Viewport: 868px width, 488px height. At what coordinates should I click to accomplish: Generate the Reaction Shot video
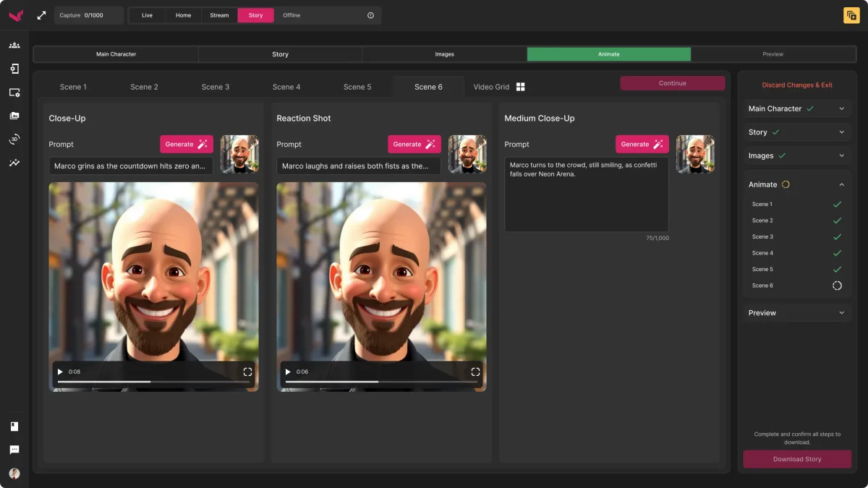coord(414,144)
